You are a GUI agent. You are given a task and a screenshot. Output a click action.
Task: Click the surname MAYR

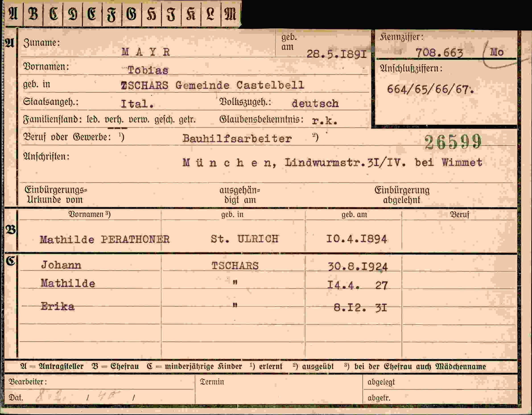[x=146, y=52]
